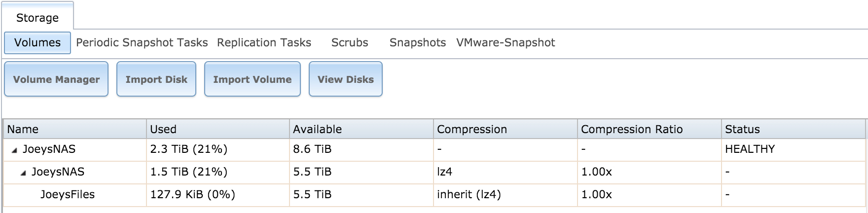This screenshot has height=213, width=868.
Task: Switch to the Volumes tab
Action: click(x=37, y=42)
